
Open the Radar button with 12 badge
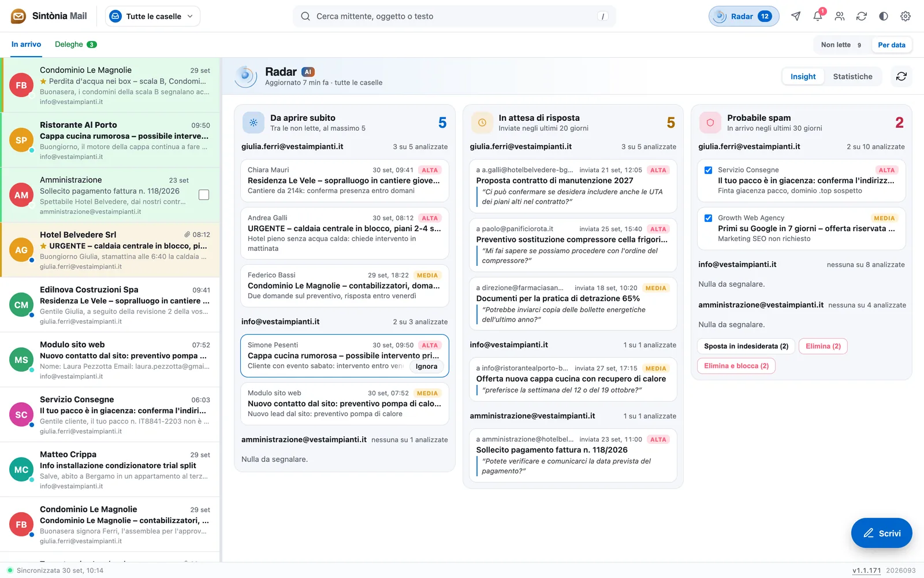(x=744, y=16)
